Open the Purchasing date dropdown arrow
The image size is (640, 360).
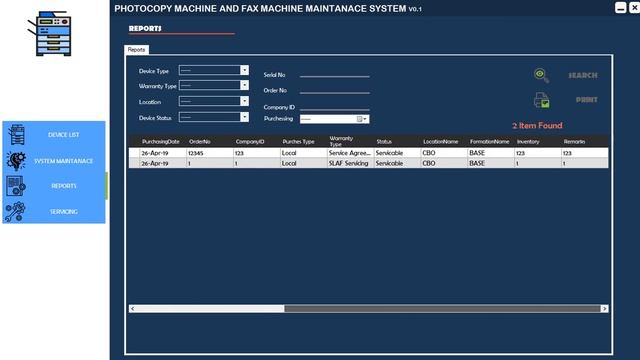click(x=365, y=119)
